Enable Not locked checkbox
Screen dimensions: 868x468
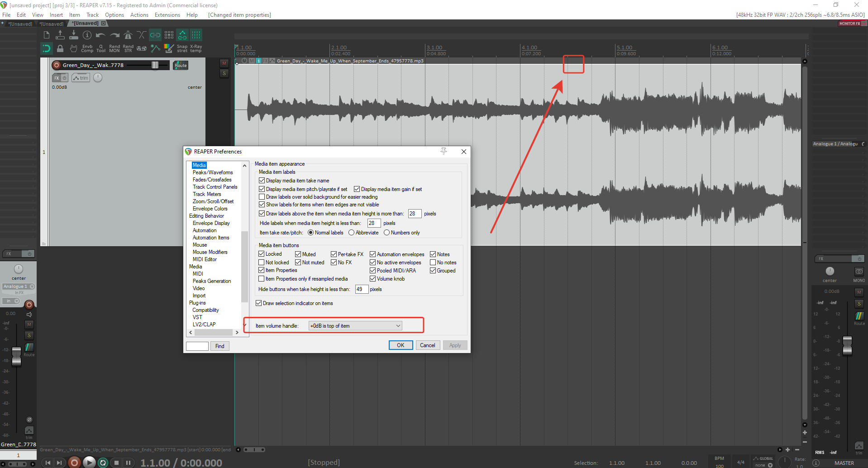261,262
